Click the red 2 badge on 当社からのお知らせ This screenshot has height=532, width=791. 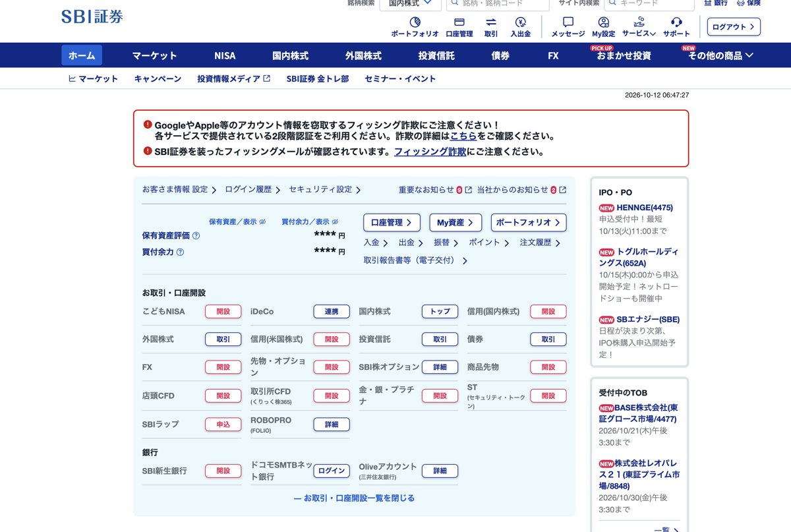click(x=554, y=190)
